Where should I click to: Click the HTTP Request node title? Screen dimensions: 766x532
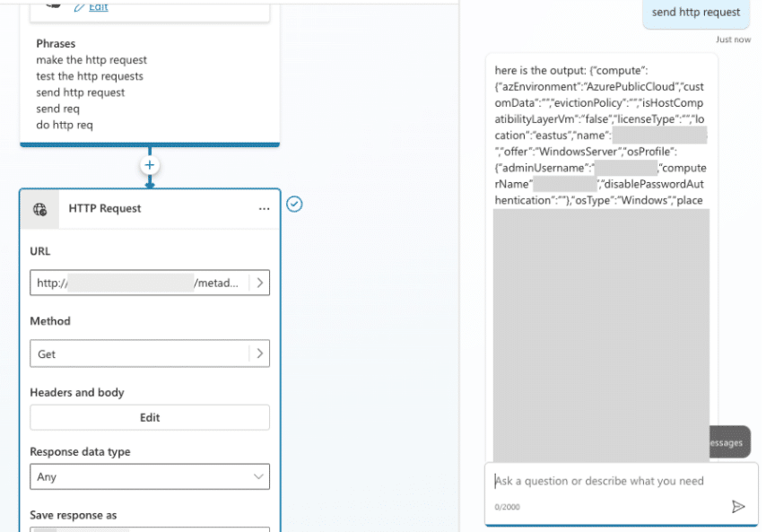pyautogui.click(x=105, y=208)
